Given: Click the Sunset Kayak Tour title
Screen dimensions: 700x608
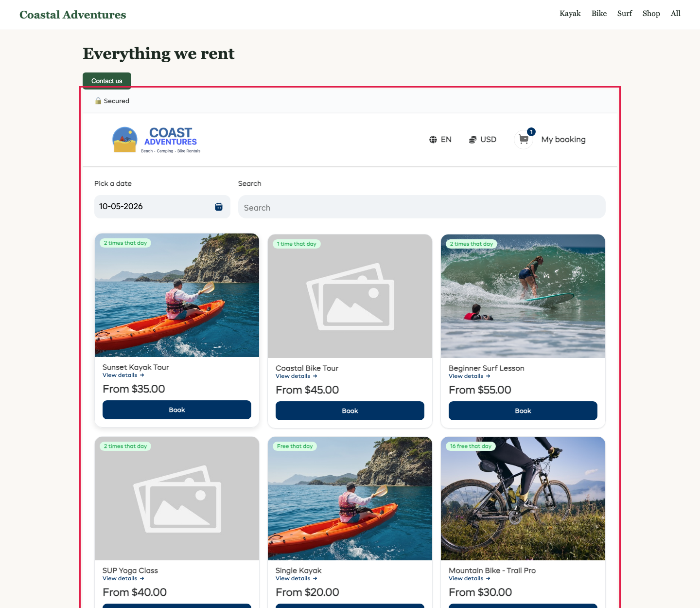Looking at the screenshot, I should click(x=136, y=367).
